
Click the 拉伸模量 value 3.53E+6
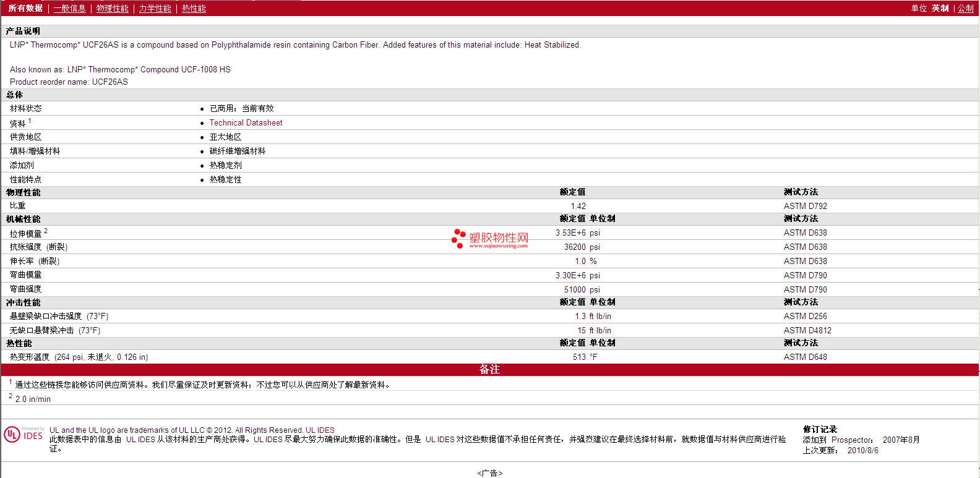570,233
